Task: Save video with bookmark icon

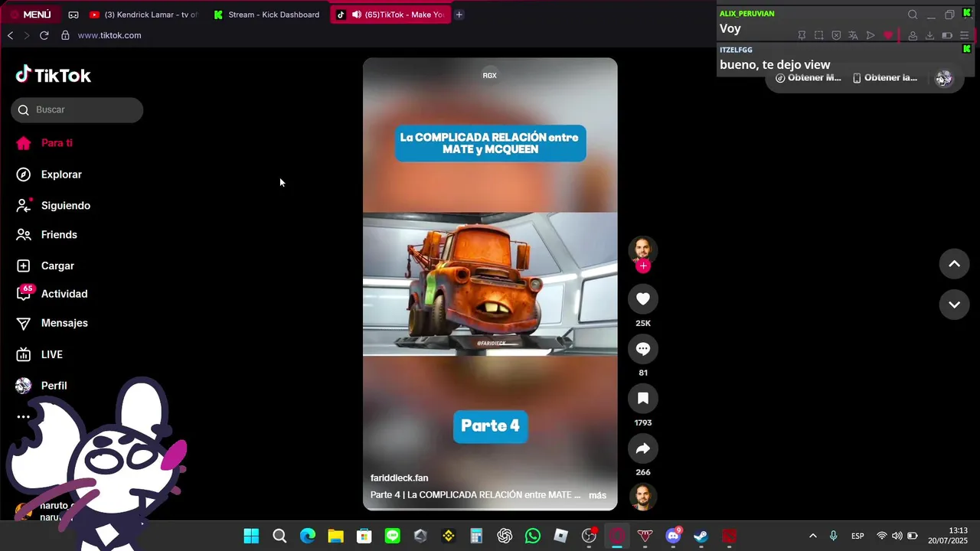Action: pos(643,399)
